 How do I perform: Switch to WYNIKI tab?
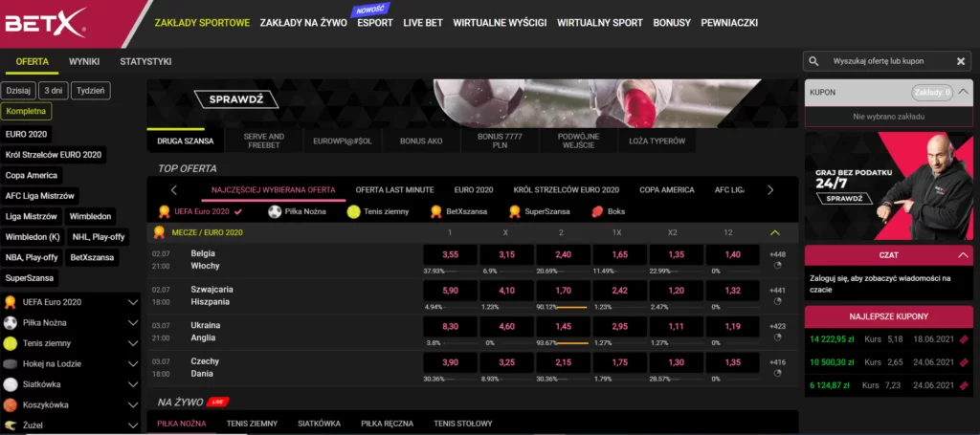click(x=84, y=62)
